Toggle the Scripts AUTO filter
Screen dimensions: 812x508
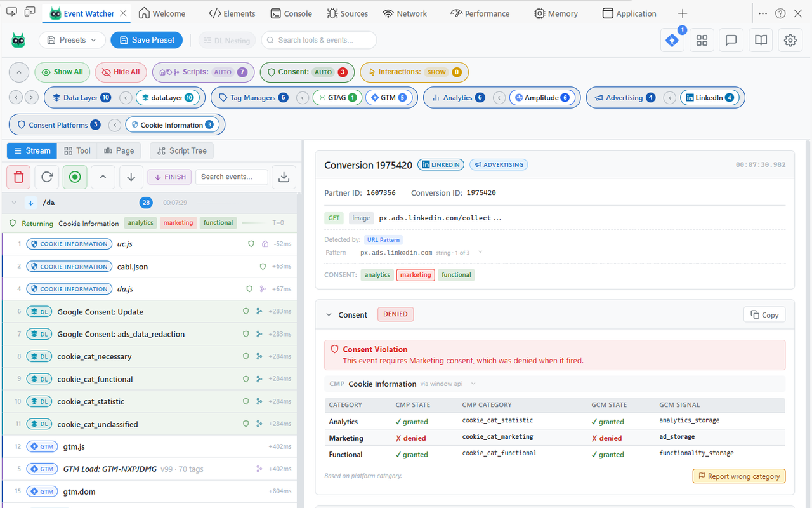(203, 72)
